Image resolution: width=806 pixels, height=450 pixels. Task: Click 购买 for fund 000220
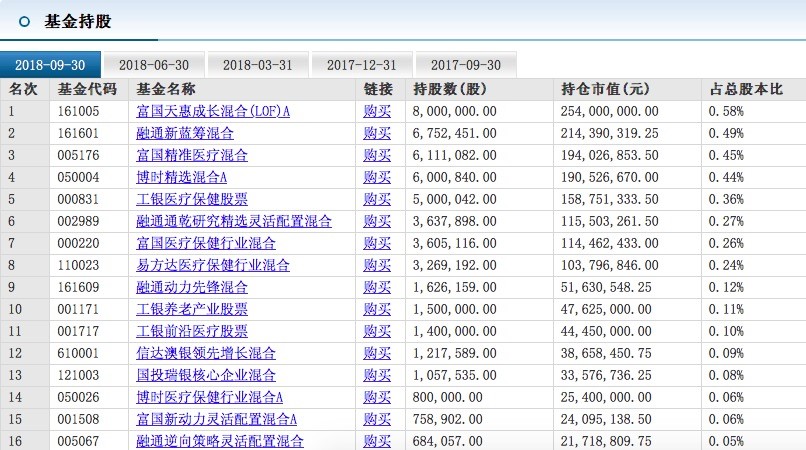click(x=377, y=243)
